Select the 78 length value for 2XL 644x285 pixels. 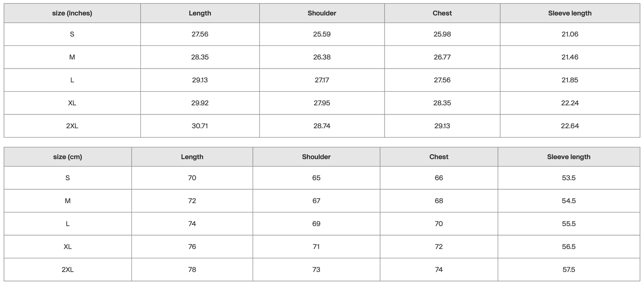click(x=192, y=269)
